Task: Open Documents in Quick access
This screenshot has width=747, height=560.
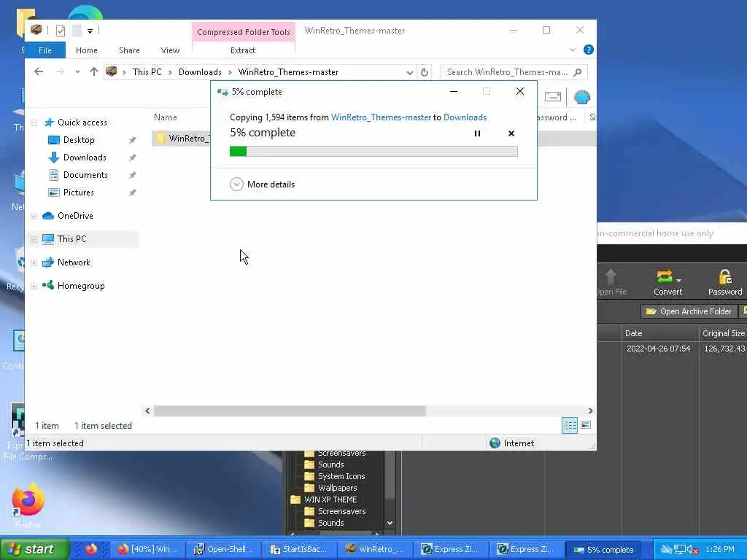Action: [x=85, y=175]
